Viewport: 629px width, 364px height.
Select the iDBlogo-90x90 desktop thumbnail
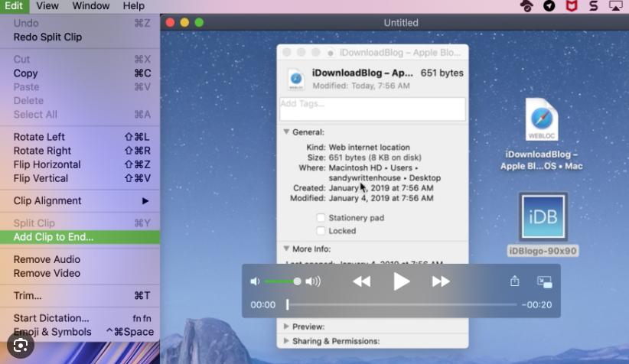pyautogui.click(x=543, y=217)
